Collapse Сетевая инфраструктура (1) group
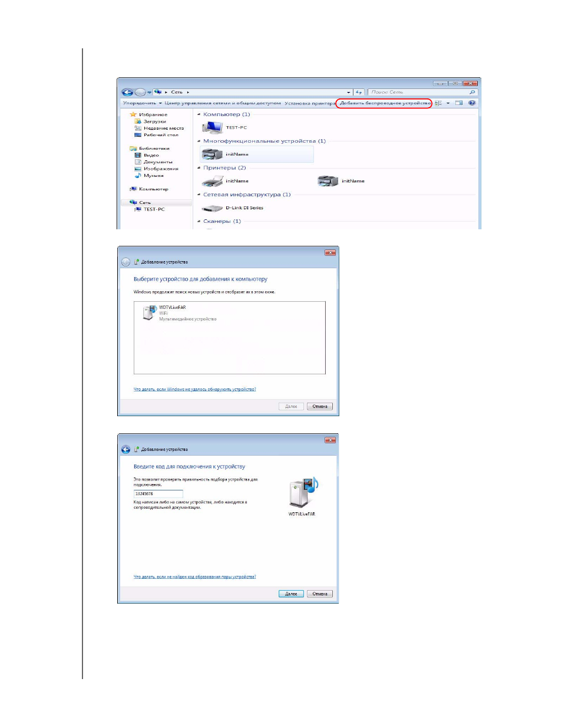The width and height of the screenshot is (562, 728). coord(199,195)
